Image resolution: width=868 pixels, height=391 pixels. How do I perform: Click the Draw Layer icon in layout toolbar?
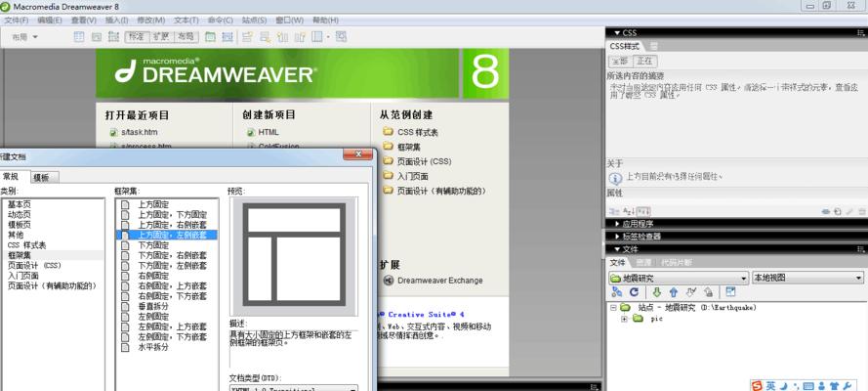point(113,37)
